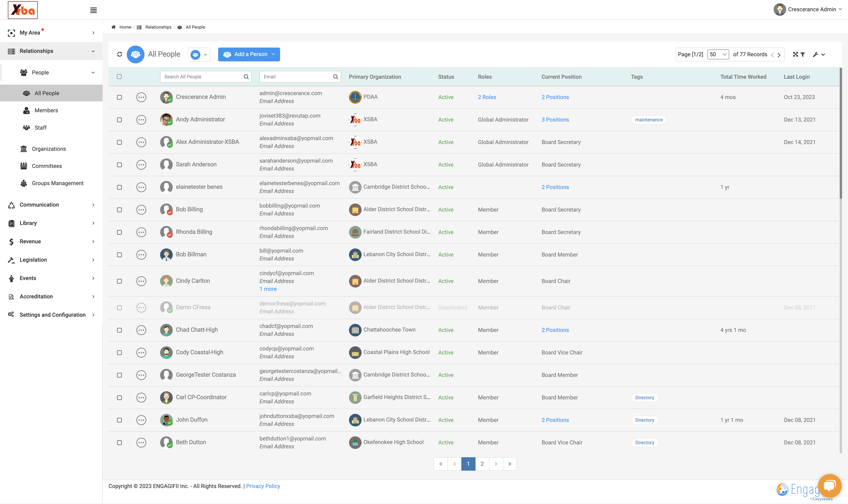Viewport: 848px width, 504px height.
Task: Go to page 2 in pagination
Action: click(482, 464)
